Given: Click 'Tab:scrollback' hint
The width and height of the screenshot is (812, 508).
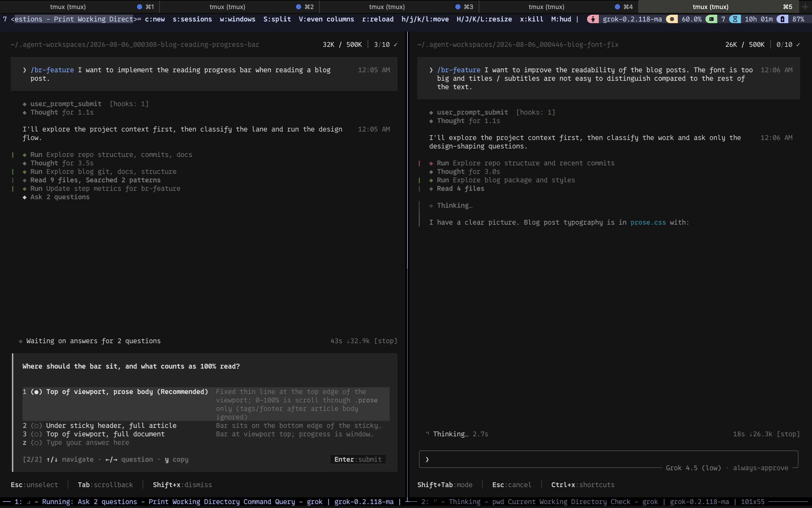Looking at the screenshot, I should pos(105,485).
